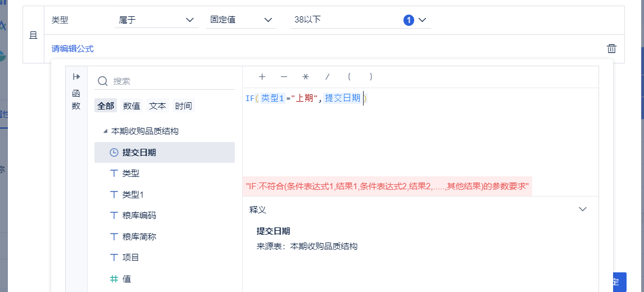This screenshot has width=644, height=292.
Task: Click the 提交日期 token in formula
Action: [x=343, y=98]
